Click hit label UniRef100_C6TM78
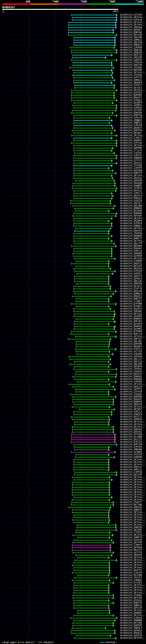The image size is (146, 644). coord(131,188)
